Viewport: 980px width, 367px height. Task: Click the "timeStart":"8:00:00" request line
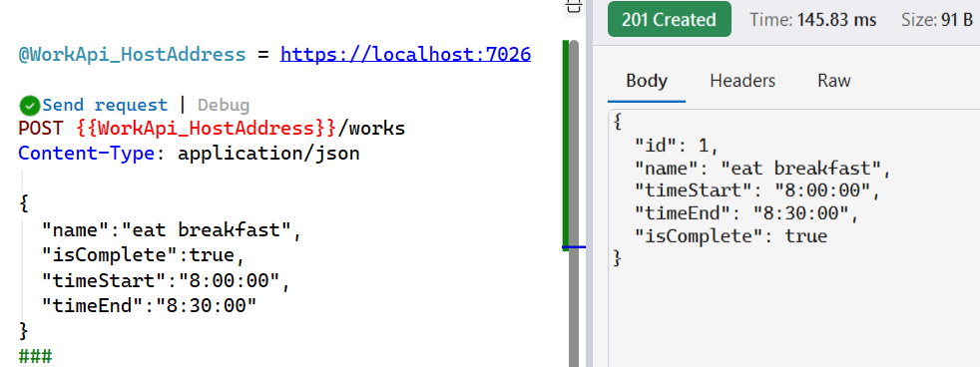[167, 281]
